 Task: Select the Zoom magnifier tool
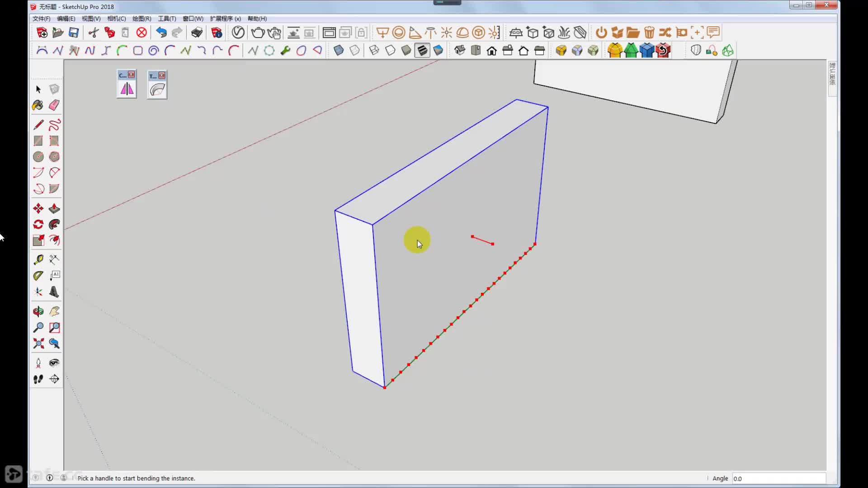pyautogui.click(x=38, y=327)
